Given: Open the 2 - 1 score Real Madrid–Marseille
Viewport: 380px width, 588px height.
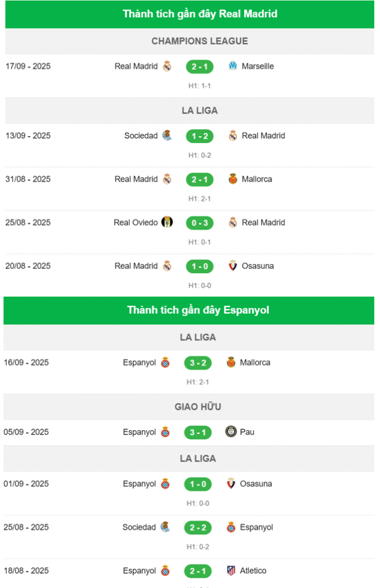Looking at the screenshot, I should [199, 67].
